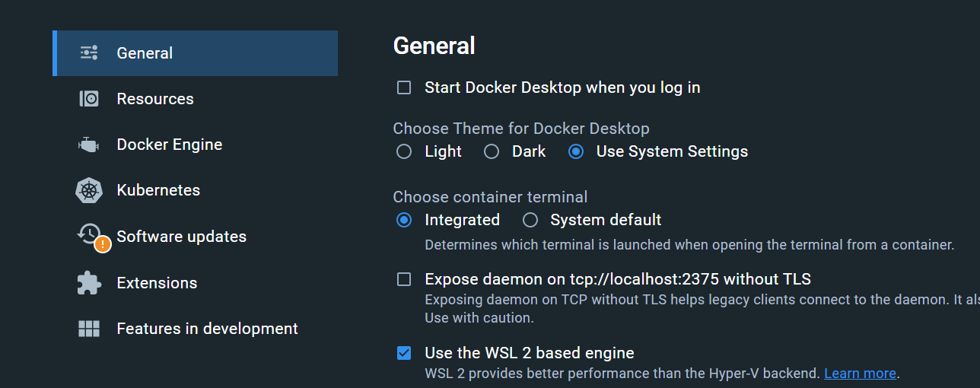Open the Learn more link about WSL 2

click(x=860, y=374)
